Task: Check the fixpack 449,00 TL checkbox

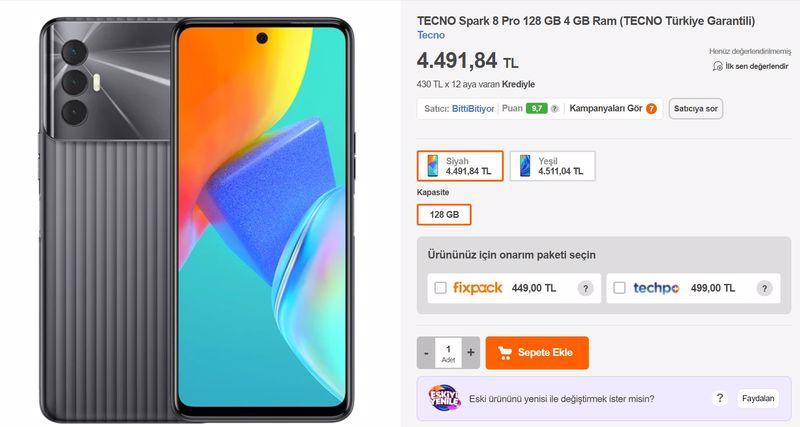Action: pyautogui.click(x=440, y=288)
